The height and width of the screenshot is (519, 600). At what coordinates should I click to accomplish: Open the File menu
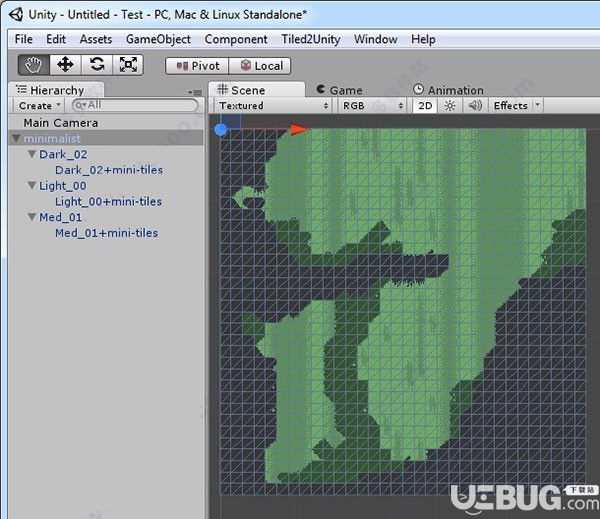coord(24,39)
